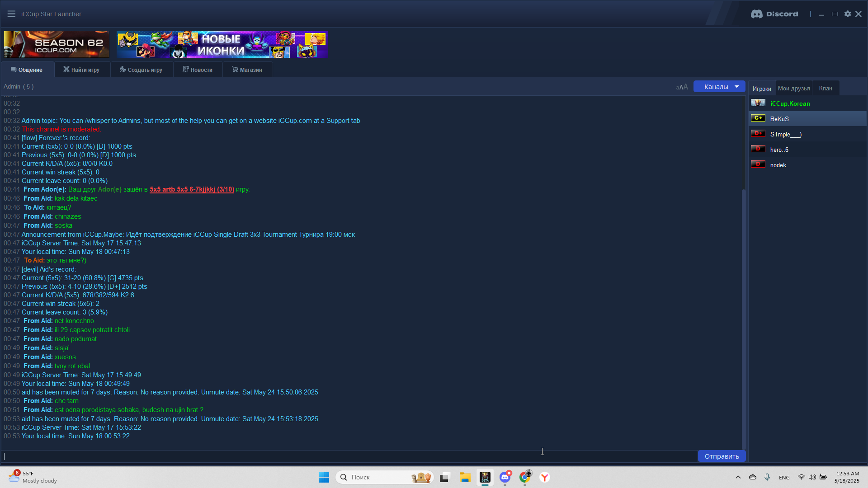This screenshot has height=488, width=868.
Task: Select player BeKuS in list
Action: pos(807,119)
